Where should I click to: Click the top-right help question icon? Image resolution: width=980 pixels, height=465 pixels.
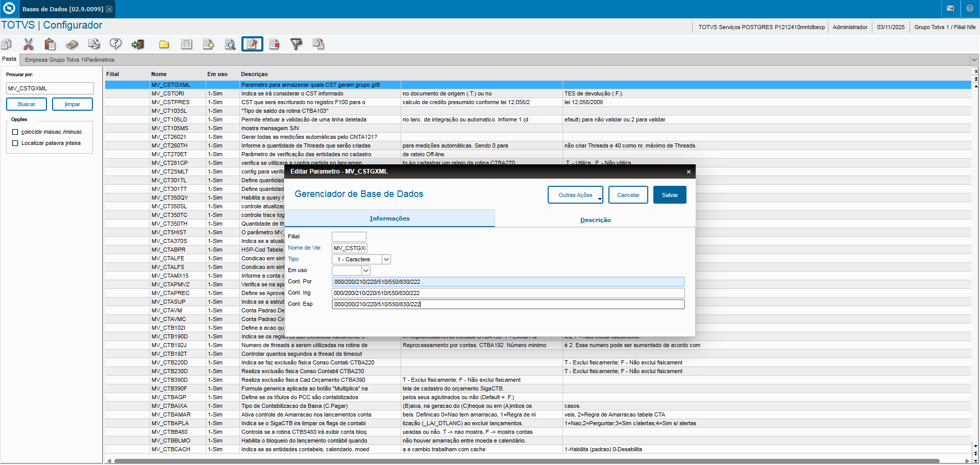(x=969, y=9)
